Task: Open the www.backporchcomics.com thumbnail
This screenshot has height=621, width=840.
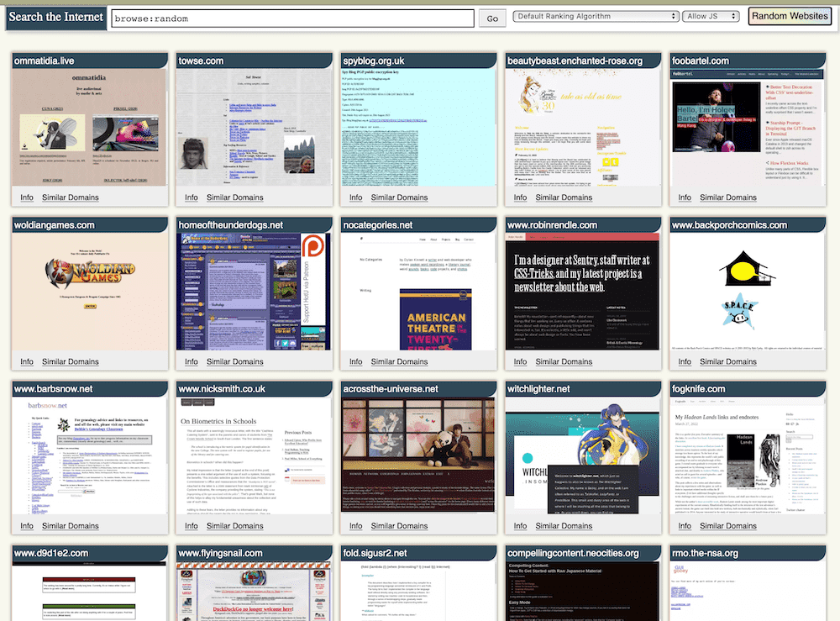Action: click(748, 292)
